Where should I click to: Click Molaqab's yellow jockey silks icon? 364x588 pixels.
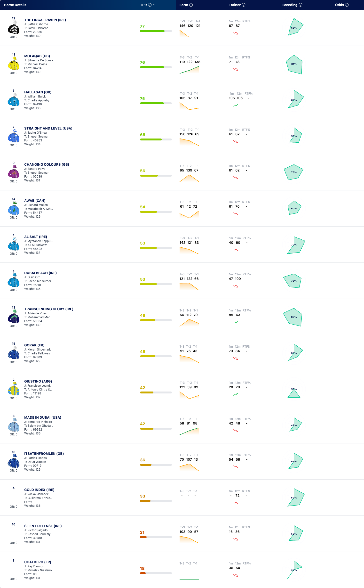point(14,64)
